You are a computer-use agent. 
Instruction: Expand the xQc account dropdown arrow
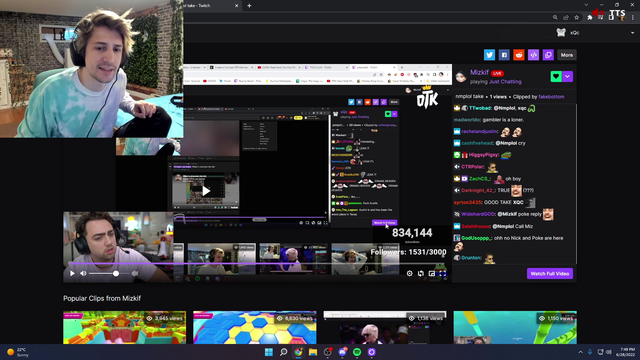pyautogui.click(x=632, y=33)
